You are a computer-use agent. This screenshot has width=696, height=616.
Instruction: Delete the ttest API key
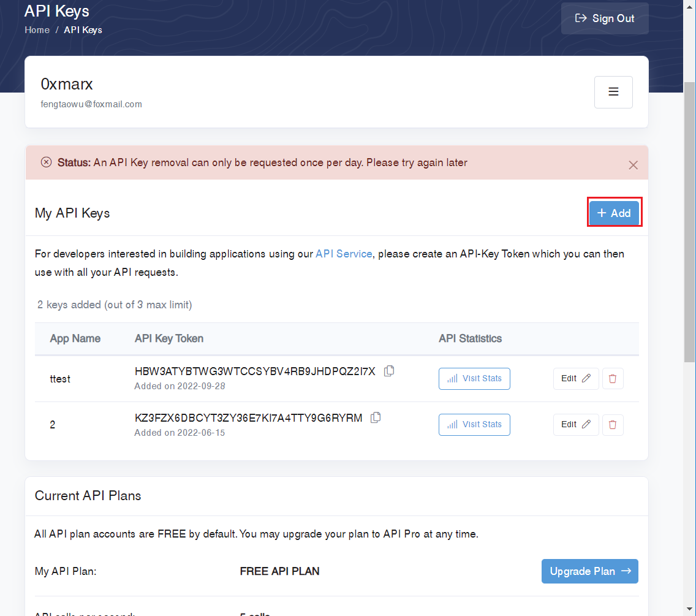[x=613, y=379]
